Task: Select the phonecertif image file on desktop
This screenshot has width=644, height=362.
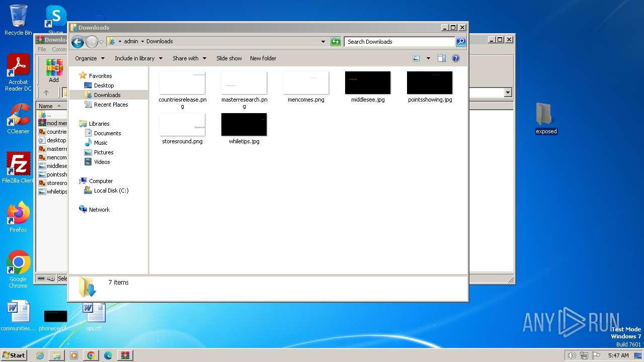Action: 55,320
